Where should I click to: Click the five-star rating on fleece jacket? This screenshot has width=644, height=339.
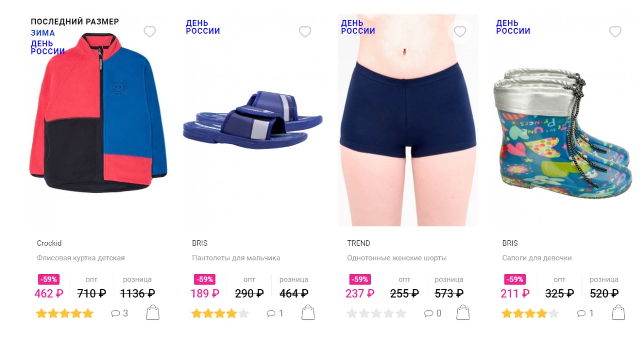65,313
